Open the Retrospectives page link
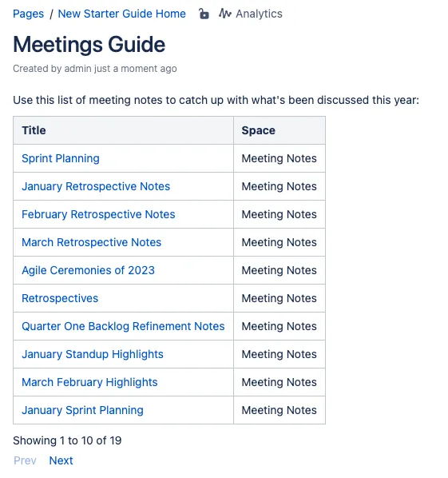The image size is (448, 478). (60, 298)
